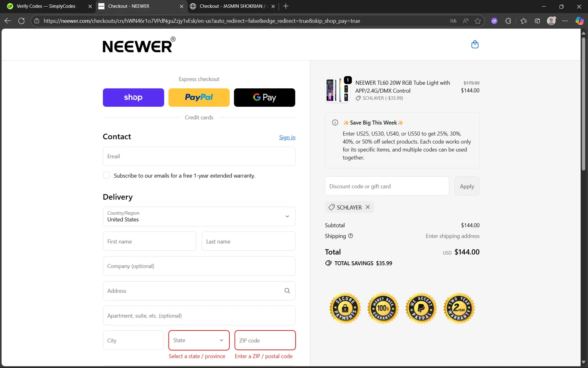Image resolution: width=588 pixels, height=368 pixels.
Task: Pay with Google Pay button
Action: (265, 97)
